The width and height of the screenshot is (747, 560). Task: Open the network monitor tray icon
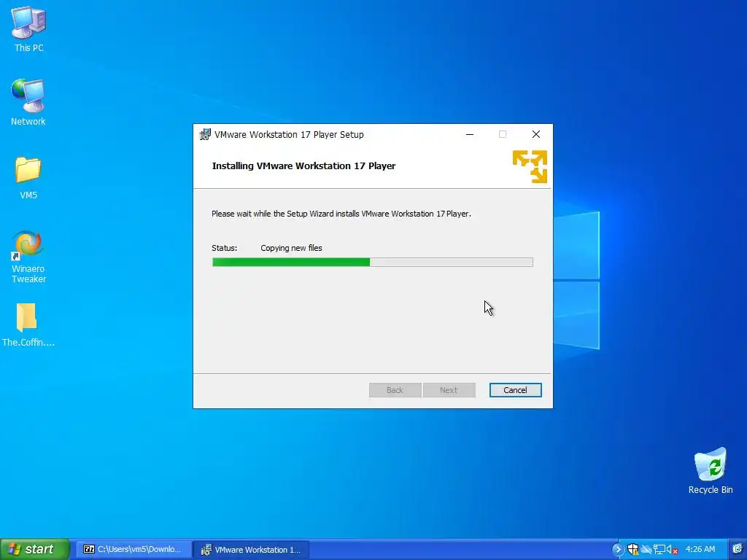coord(659,550)
